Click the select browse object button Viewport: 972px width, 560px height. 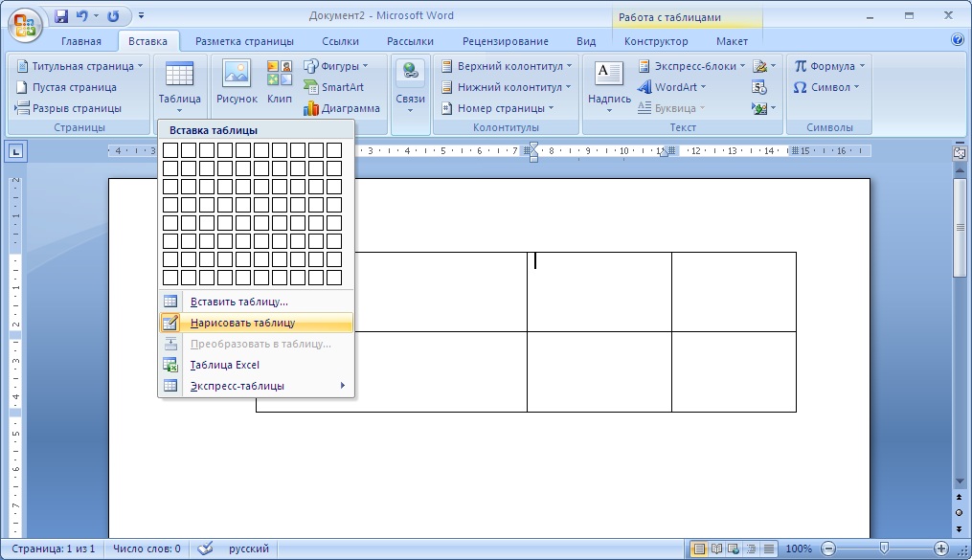click(x=960, y=512)
